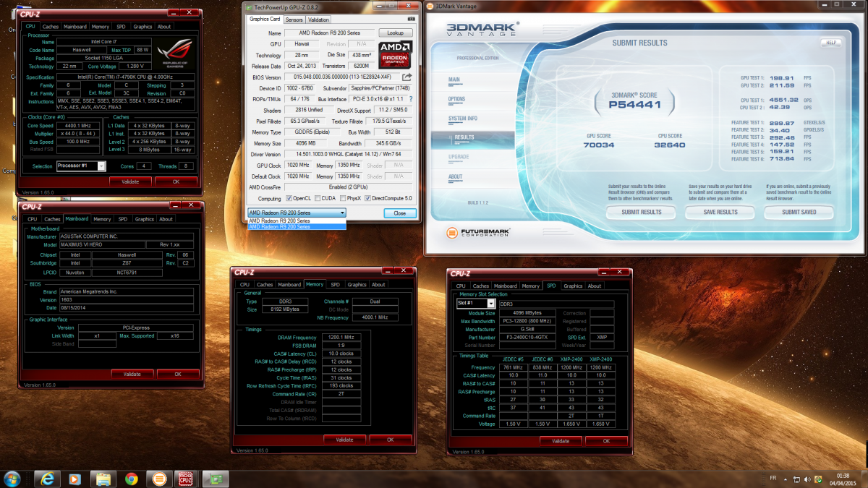This screenshot has height=488, width=868.
Task: Click the CPU-Z taskbar icon
Action: [187, 479]
